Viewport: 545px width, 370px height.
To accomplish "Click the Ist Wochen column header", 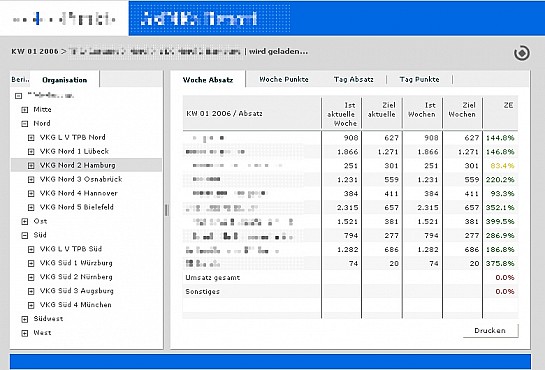I will click(422, 114).
